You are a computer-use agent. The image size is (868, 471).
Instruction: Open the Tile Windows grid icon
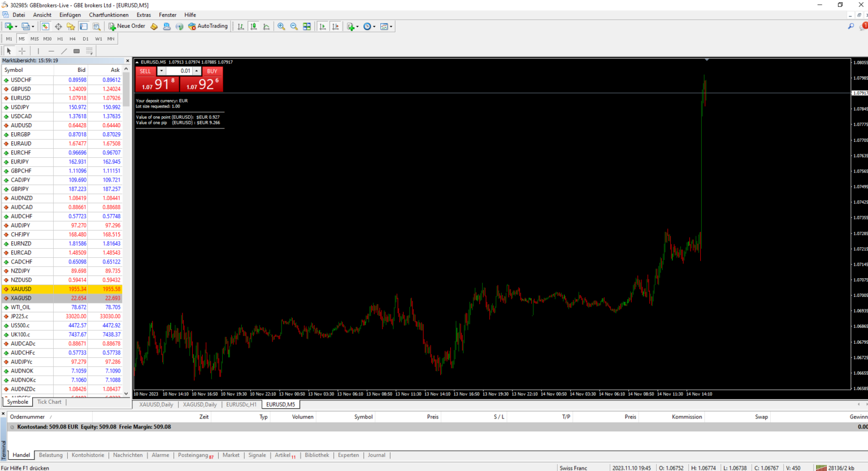pos(307,27)
